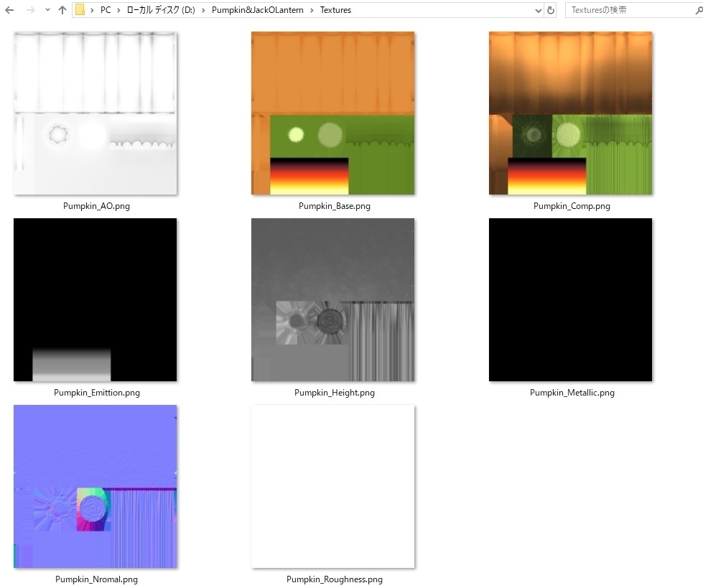The width and height of the screenshot is (703, 588).
Task: Expand the chevron before PC
Action: click(92, 10)
